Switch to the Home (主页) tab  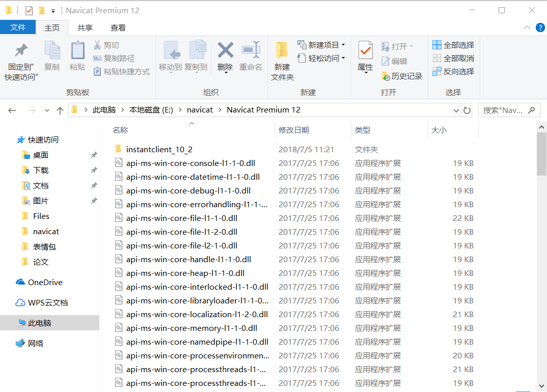(52, 28)
